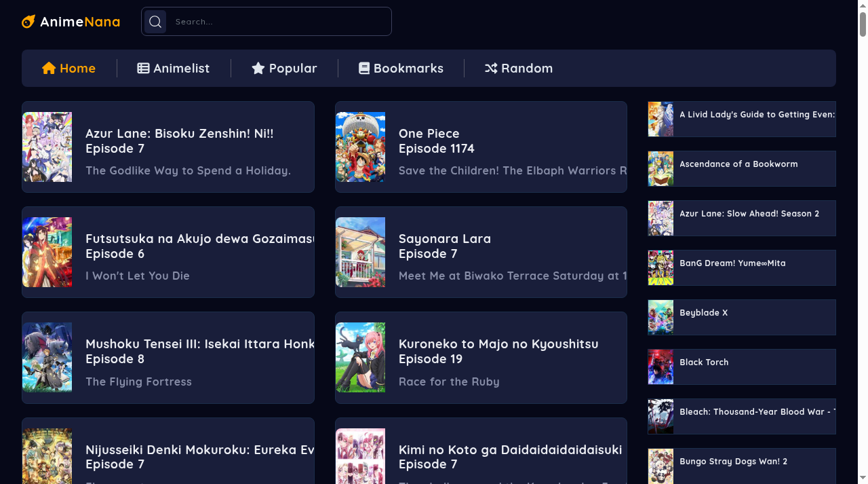Open Futsutsuka na Akujo Episode 6

[168, 252]
